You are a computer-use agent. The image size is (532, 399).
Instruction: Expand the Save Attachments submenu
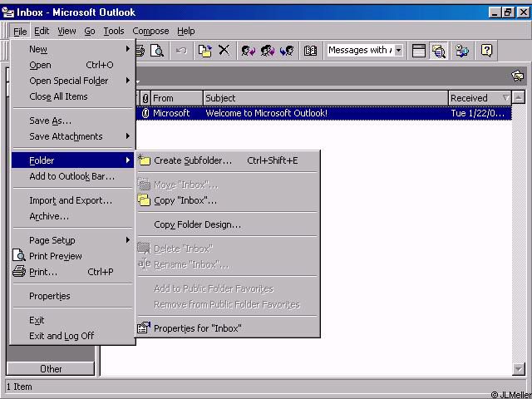point(72,136)
